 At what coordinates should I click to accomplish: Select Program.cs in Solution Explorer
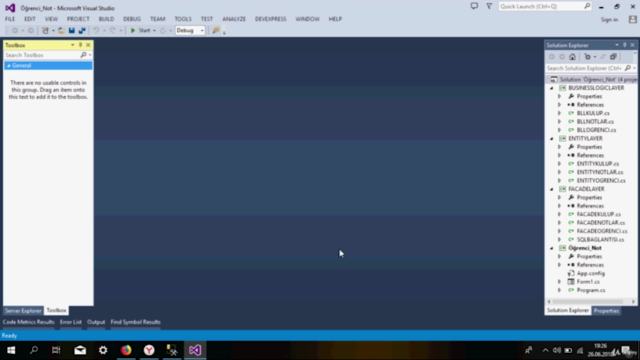pos(591,290)
